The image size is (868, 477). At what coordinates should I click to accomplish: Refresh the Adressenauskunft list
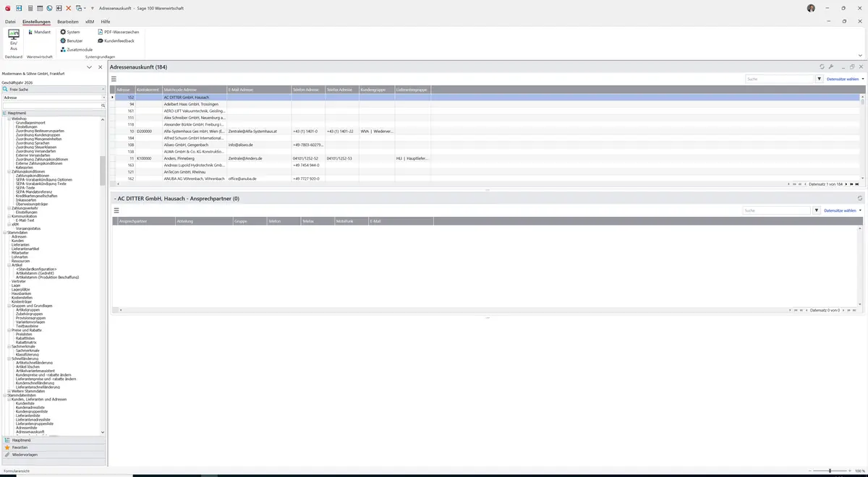(x=822, y=66)
